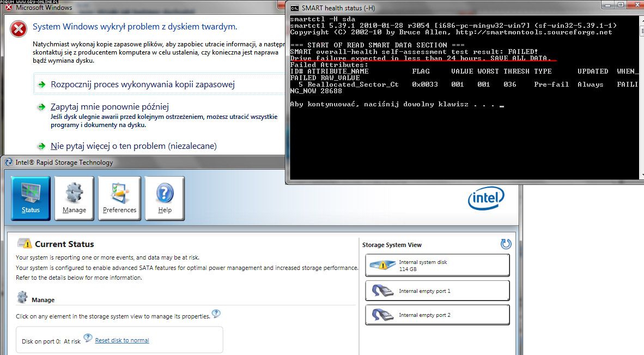
Task: Click the 'Storage System View' heading
Action: coord(392,245)
